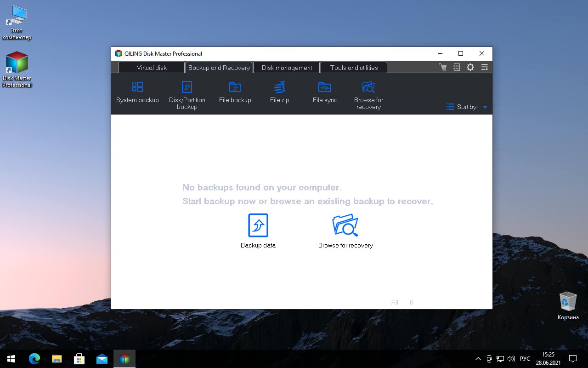
Task: Show hidden tray icons chevron
Action: [478, 359]
